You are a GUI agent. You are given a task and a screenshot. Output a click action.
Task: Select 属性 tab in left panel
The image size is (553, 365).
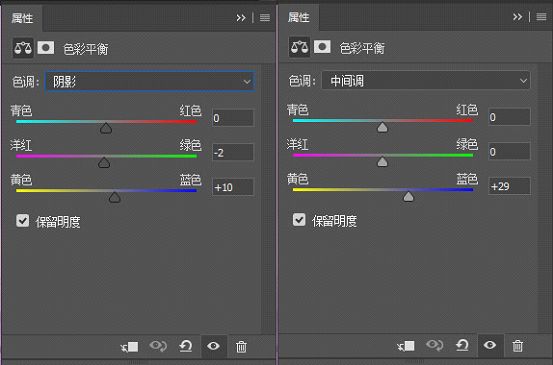coord(22,18)
